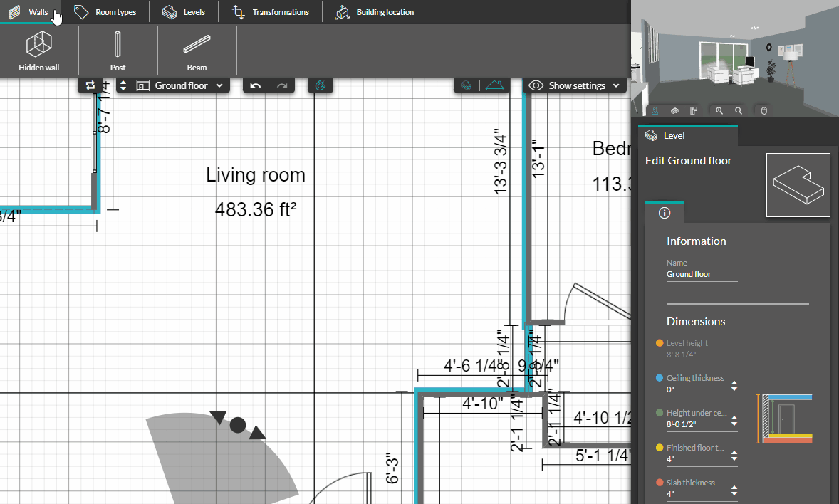Viewport: 839px width, 504px height.
Task: Select the Post tool
Action: tap(118, 50)
